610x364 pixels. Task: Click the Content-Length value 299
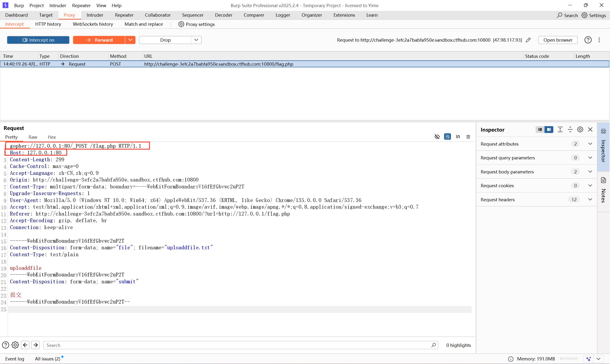[60, 159]
